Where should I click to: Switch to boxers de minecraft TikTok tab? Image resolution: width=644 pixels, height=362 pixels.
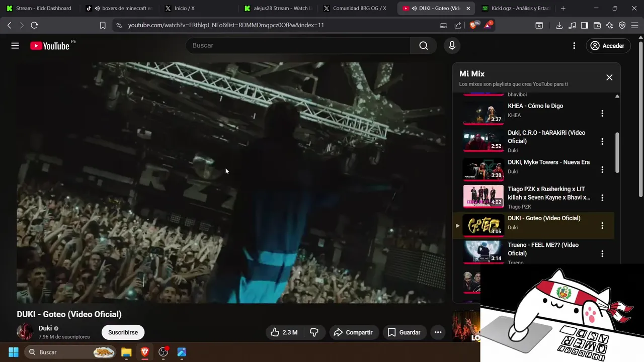pyautogui.click(x=121, y=9)
